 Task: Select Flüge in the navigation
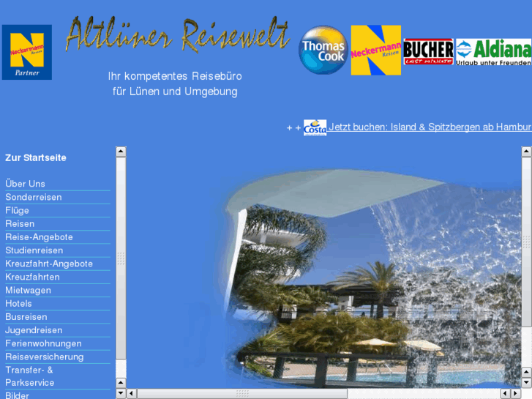tap(17, 211)
